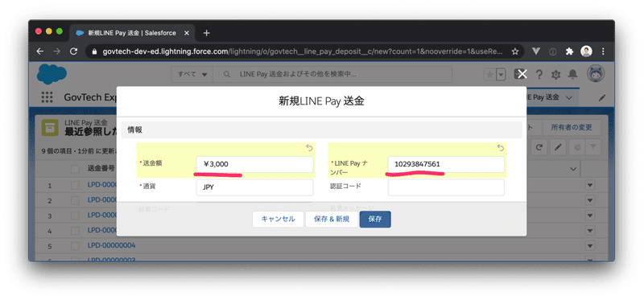This screenshot has height=300, width=644.
Task: Open the Setup gear menu
Action: pyautogui.click(x=555, y=75)
